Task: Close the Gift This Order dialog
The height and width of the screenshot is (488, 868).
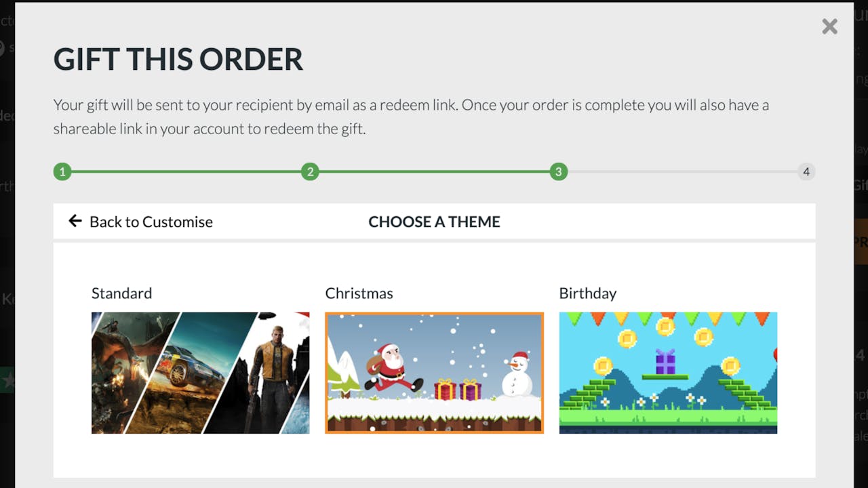Action: (829, 26)
